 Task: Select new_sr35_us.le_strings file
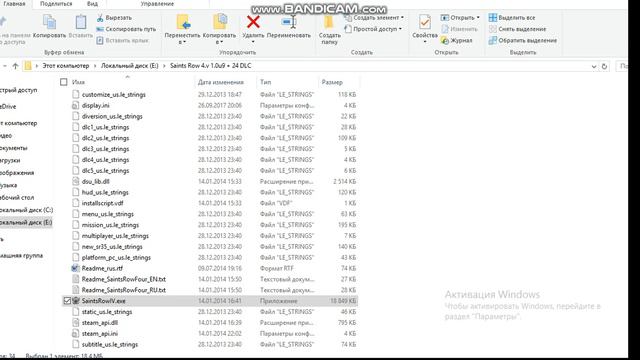point(112,247)
